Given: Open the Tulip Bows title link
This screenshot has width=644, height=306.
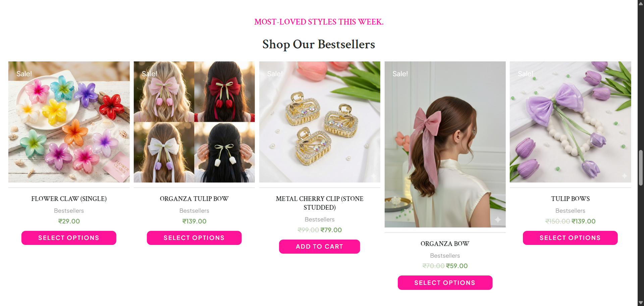Looking at the screenshot, I should (570, 199).
